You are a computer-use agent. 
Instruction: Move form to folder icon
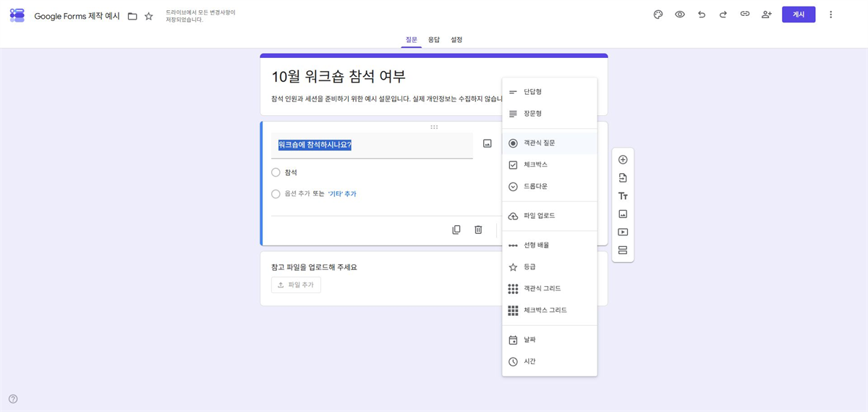coord(132,16)
